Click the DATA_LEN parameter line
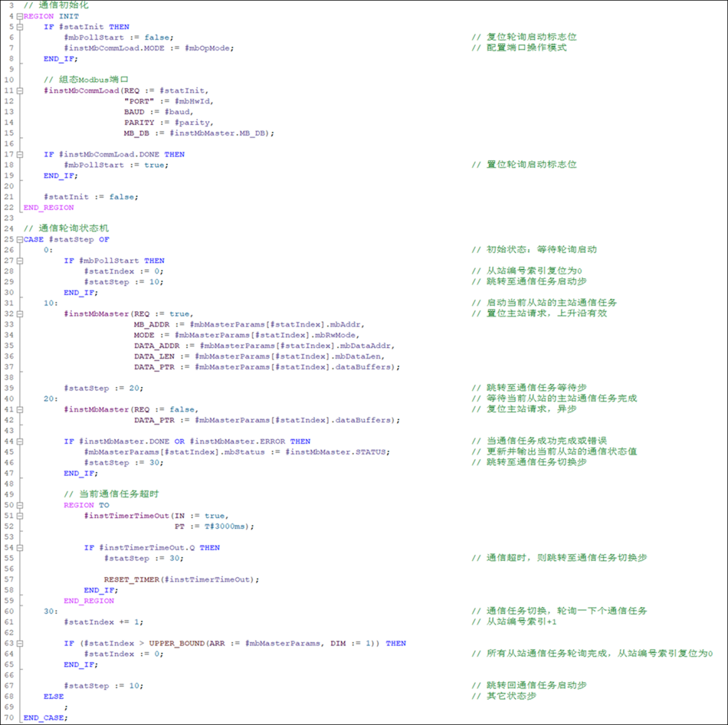 (260, 357)
